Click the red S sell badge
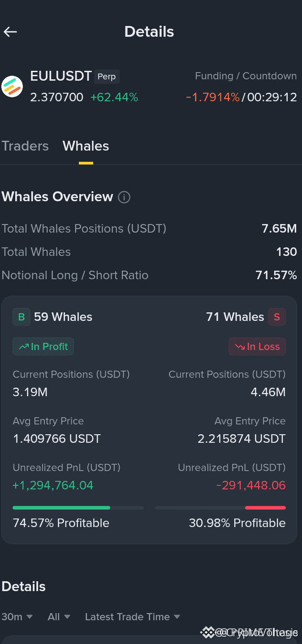 [277, 317]
